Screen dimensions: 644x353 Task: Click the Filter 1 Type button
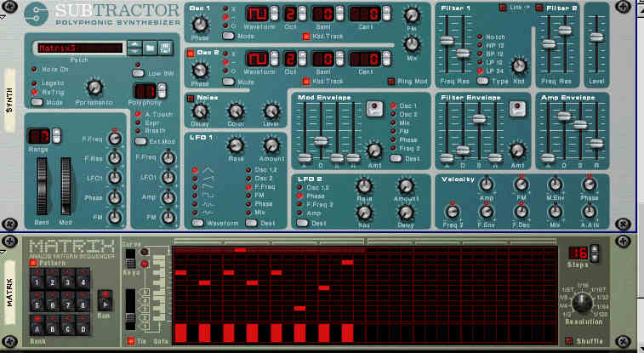482,81
